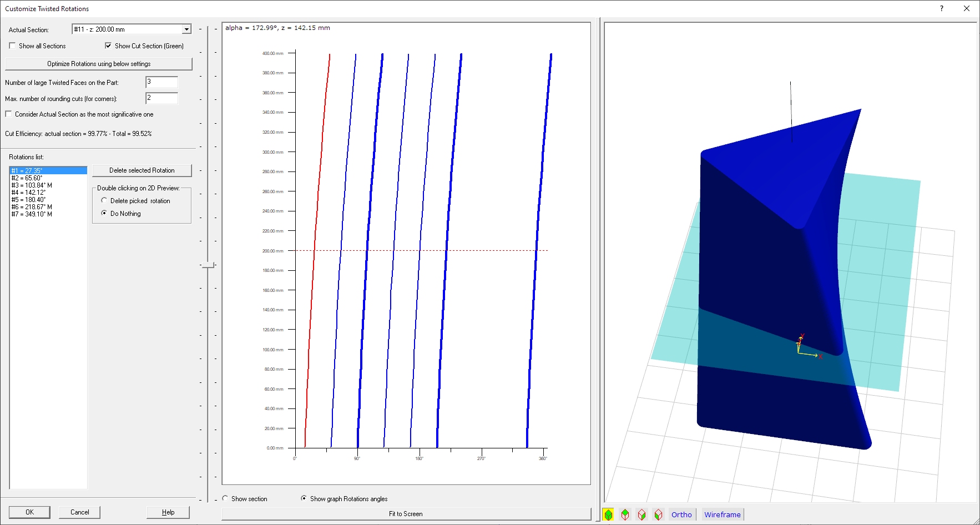
Task: Check Consider Actual Section as most significative
Action: click(8, 114)
